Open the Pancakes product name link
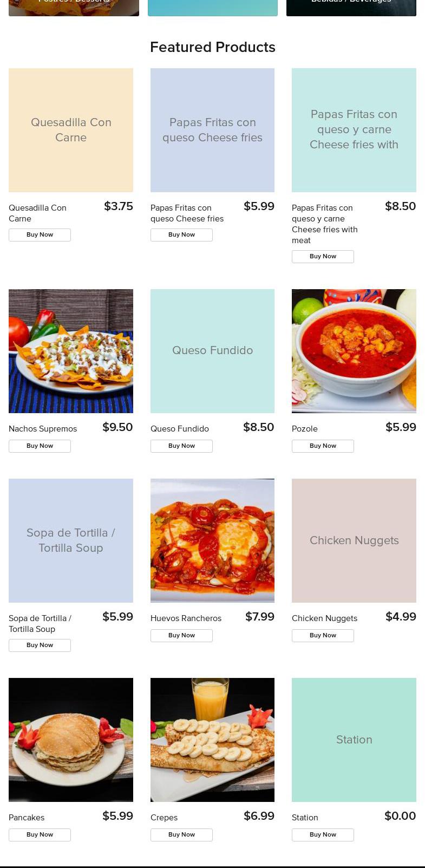The height and width of the screenshot is (868, 425). click(x=27, y=818)
